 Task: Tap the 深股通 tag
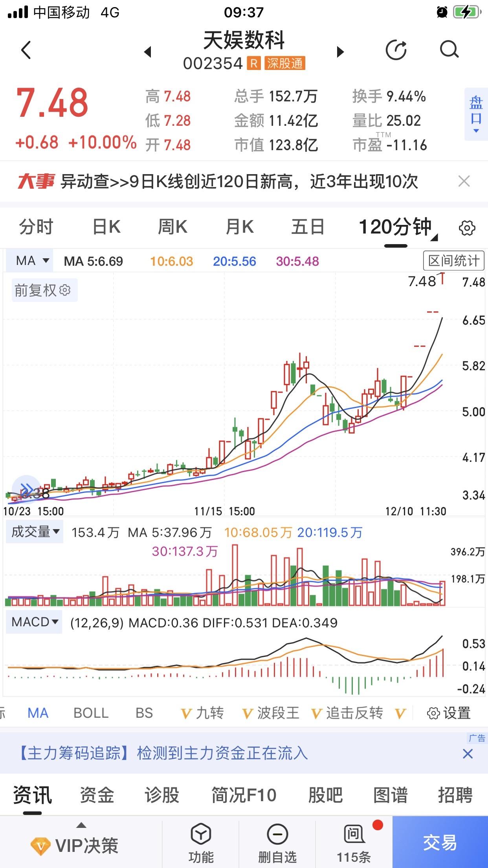click(x=285, y=63)
